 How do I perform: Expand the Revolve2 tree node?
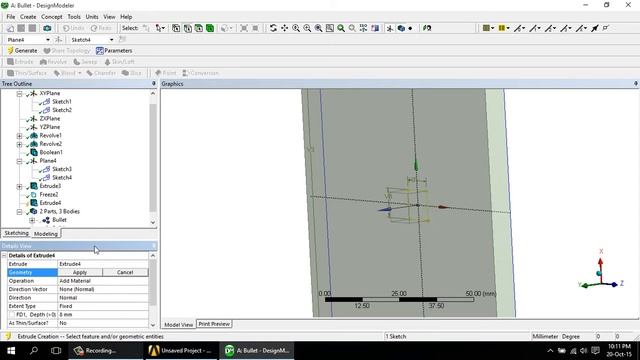[19, 144]
